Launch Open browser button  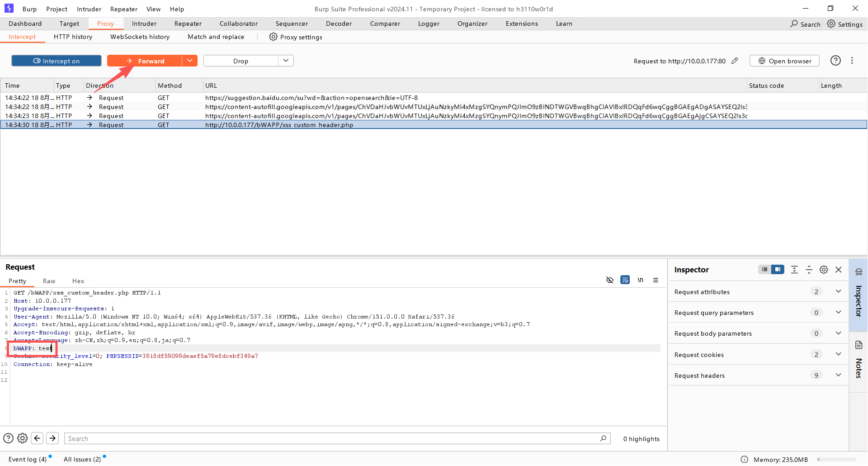point(784,61)
